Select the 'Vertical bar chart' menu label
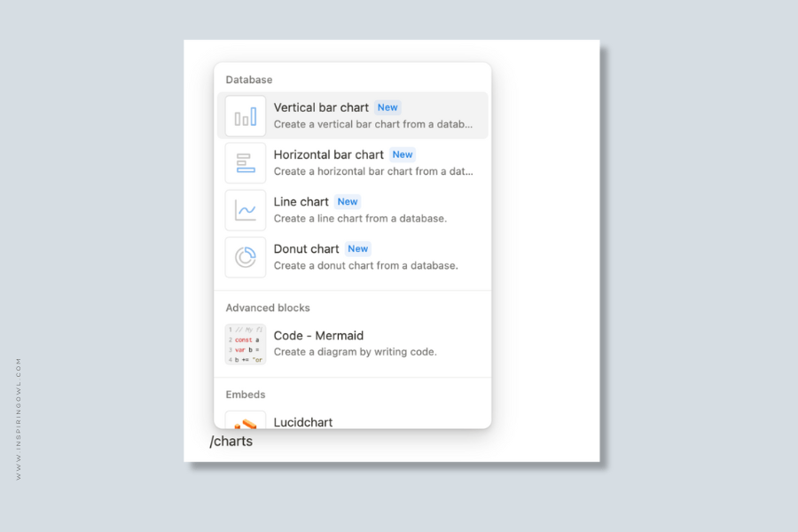This screenshot has height=532, width=798. pos(321,107)
